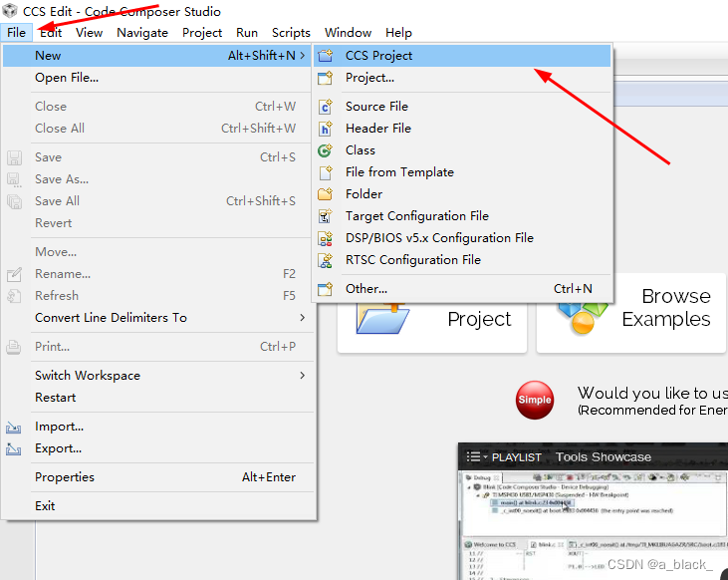
Task: Open the Help menu
Action: pyautogui.click(x=398, y=33)
